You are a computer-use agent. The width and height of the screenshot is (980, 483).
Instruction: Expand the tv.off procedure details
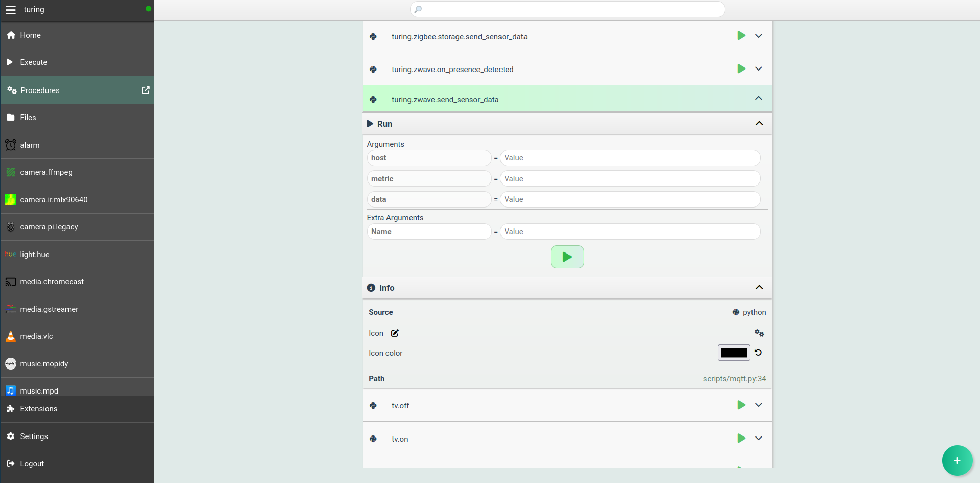click(759, 405)
